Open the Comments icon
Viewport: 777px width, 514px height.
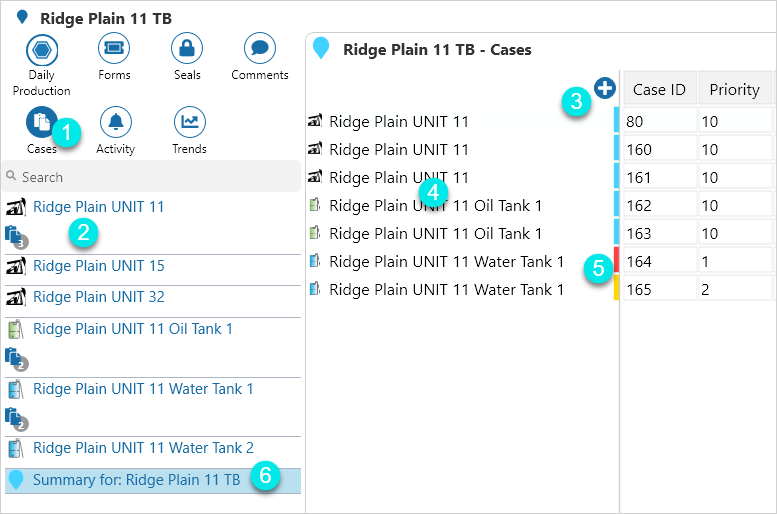pyautogui.click(x=259, y=48)
